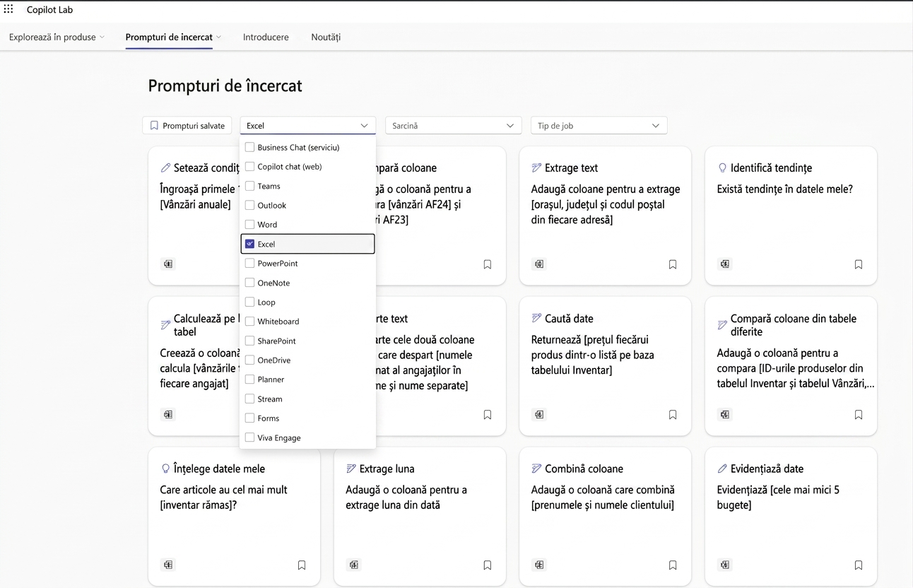Image resolution: width=913 pixels, height=588 pixels.
Task: Click pencil icon beside 'Evidențiază date'
Action: tap(722, 469)
